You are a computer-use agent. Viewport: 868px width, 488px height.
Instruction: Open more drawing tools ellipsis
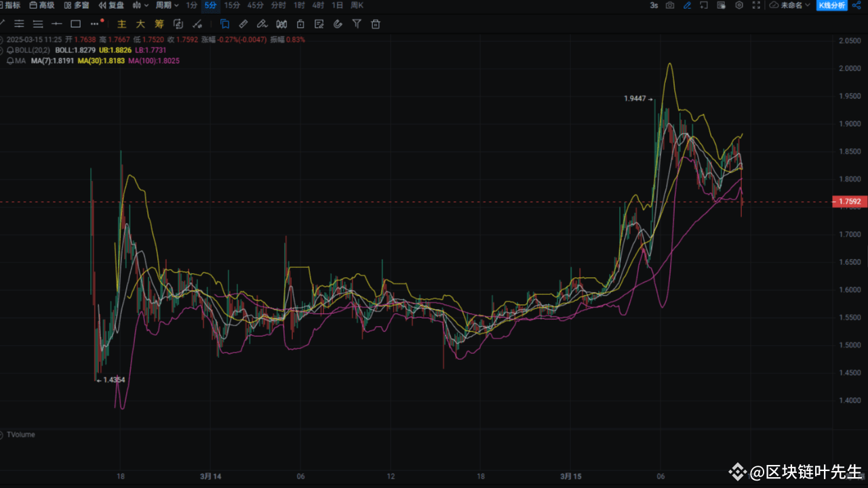click(95, 24)
